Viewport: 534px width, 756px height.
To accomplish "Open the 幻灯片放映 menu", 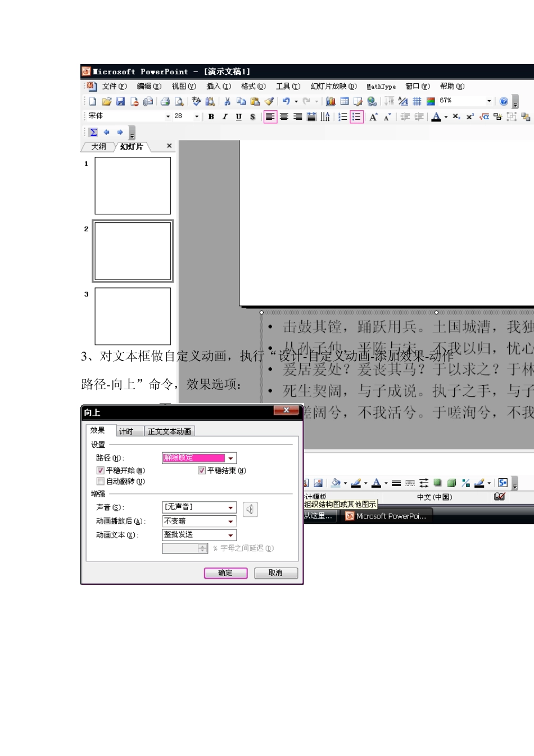I will (333, 86).
